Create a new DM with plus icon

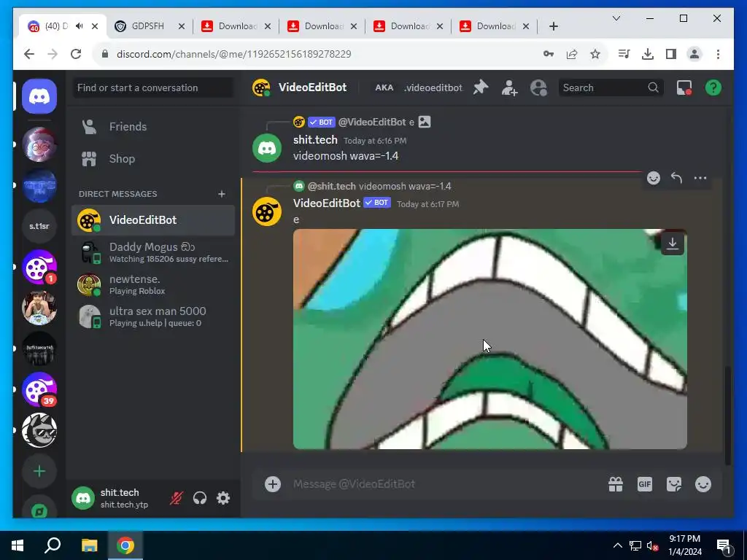[x=222, y=194]
